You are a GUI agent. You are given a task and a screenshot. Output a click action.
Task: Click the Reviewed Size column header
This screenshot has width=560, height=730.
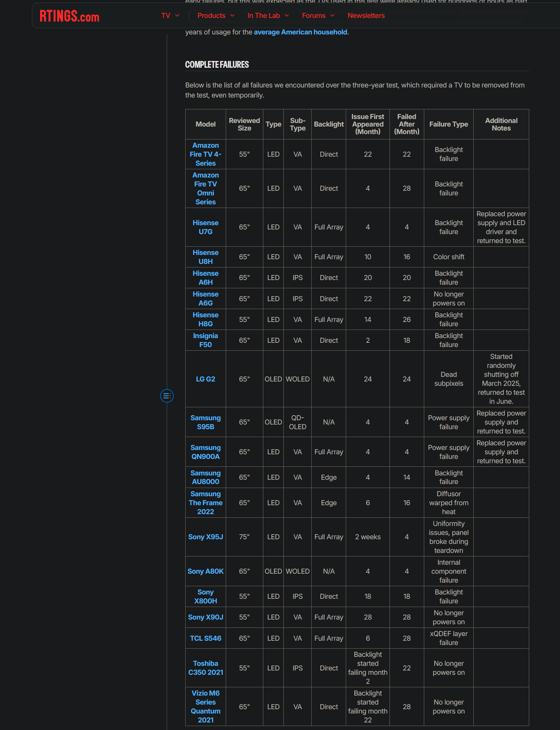pyautogui.click(x=244, y=124)
